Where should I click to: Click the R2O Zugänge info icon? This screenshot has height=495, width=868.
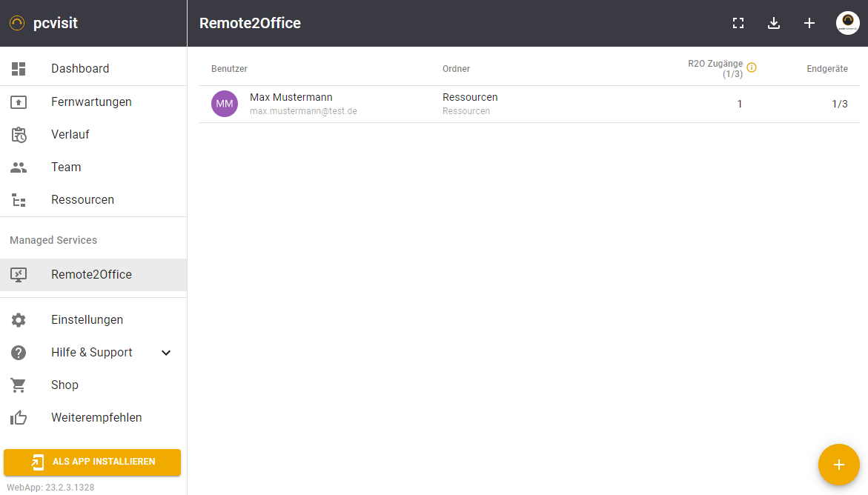point(752,67)
